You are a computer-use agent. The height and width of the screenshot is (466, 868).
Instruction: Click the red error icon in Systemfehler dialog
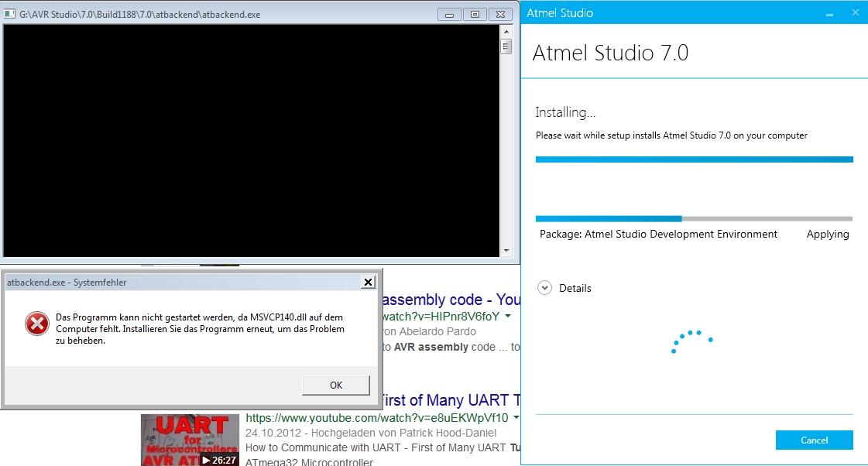[x=37, y=324]
